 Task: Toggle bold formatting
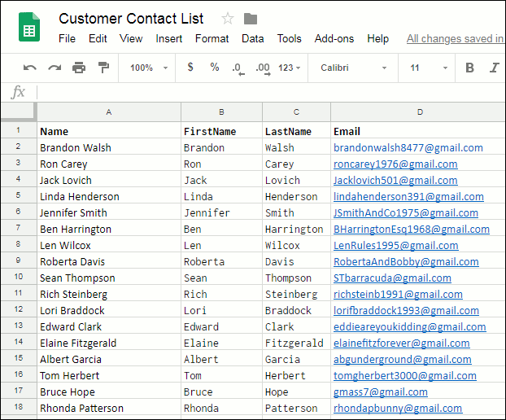click(x=469, y=68)
